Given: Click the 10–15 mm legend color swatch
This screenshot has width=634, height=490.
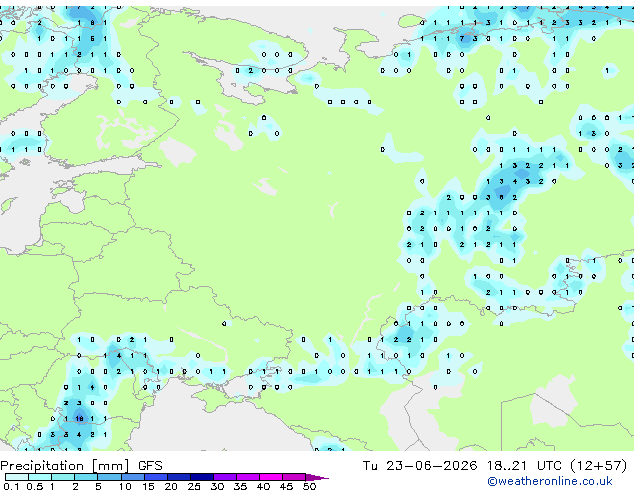Looking at the screenshot, I should point(133,477).
